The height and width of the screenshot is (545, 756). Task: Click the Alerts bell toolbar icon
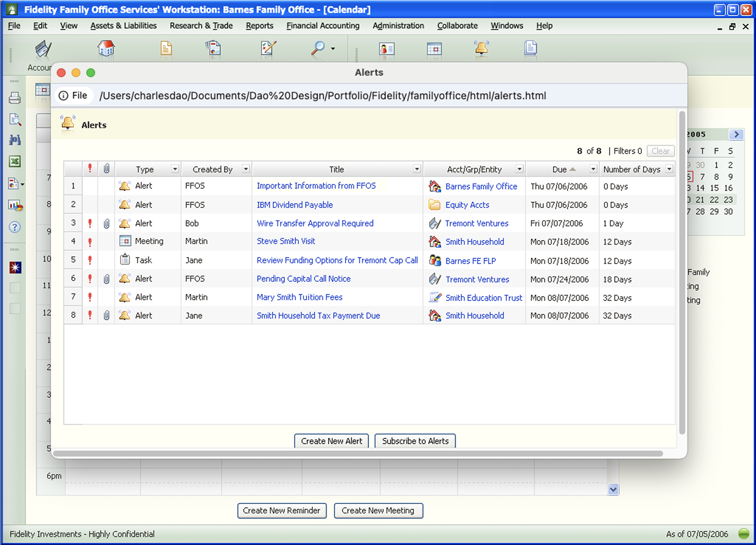click(481, 49)
